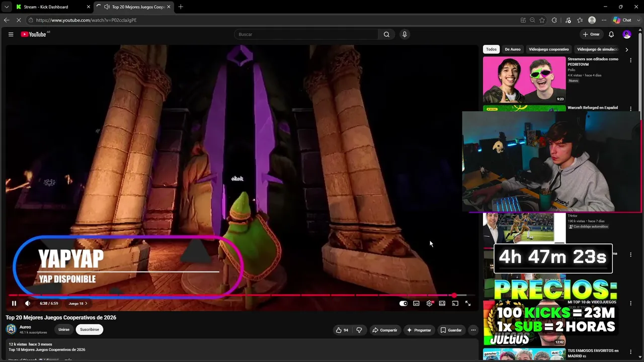The width and height of the screenshot is (644, 362).
Task: Open options menu for Streamers son editados video
Action: [630, 60]
